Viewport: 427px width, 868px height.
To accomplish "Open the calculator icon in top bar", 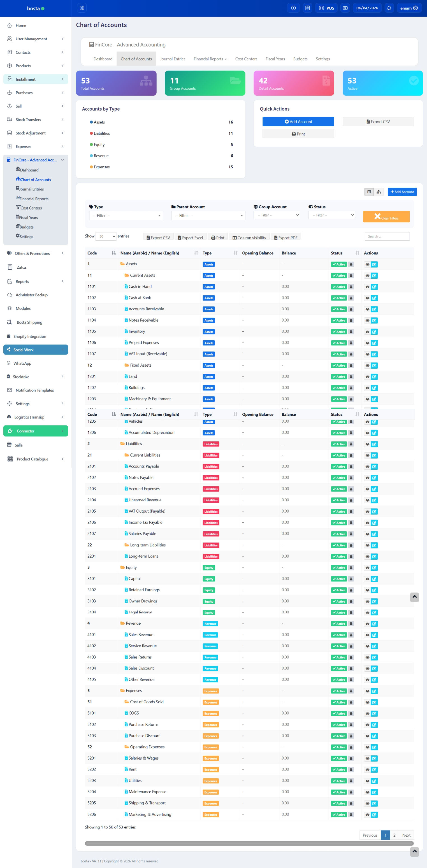I will pos(307,8).
